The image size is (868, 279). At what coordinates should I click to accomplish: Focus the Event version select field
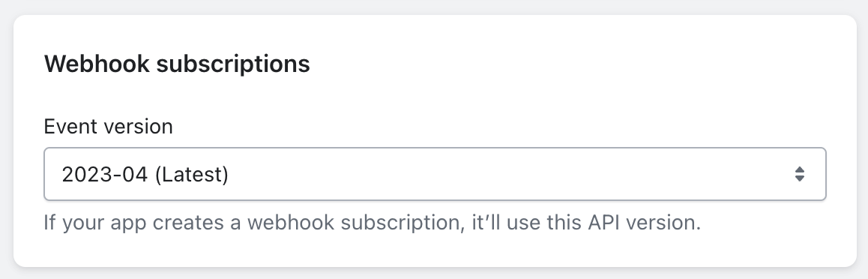point(435,174)
